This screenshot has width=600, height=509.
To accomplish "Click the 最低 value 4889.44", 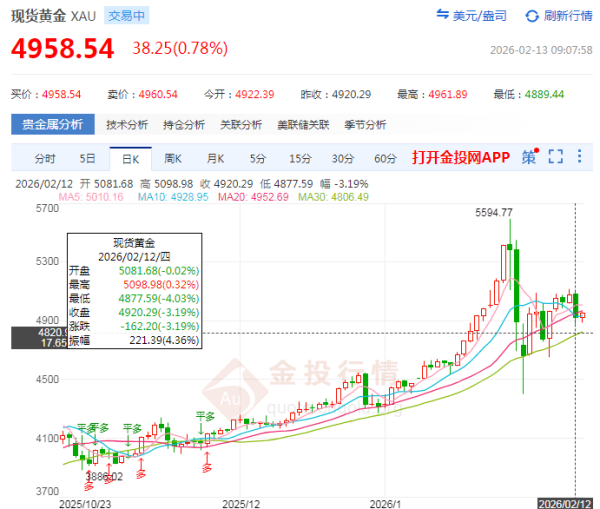I will point(544,94).
